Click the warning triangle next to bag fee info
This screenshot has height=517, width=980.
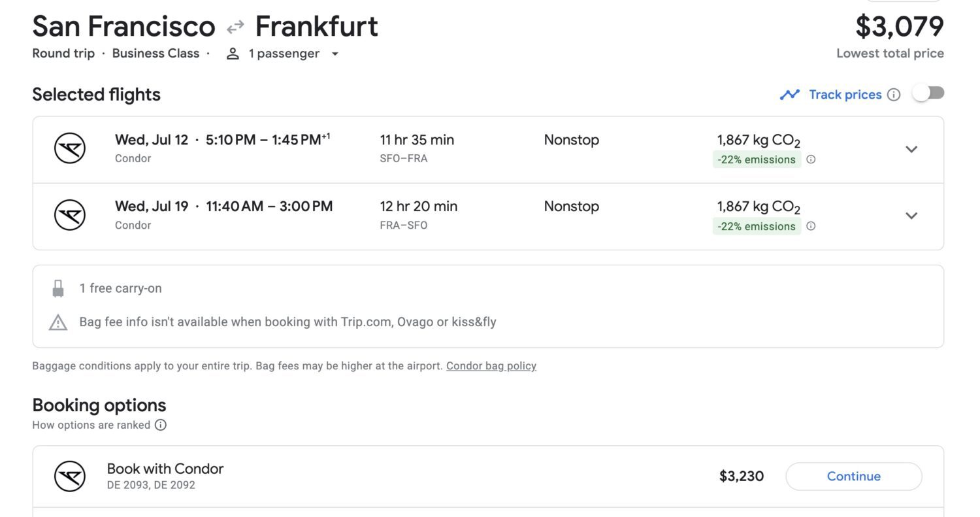pos(58,322)
